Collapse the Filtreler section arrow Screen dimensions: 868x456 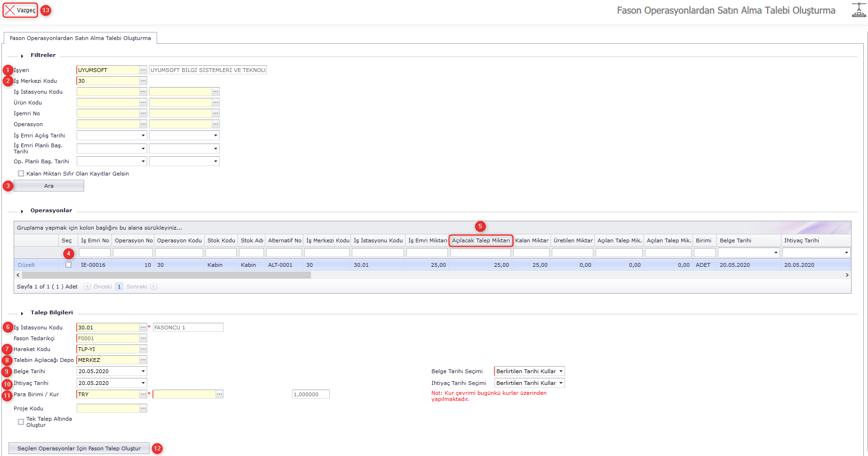[x=22, y=56]
